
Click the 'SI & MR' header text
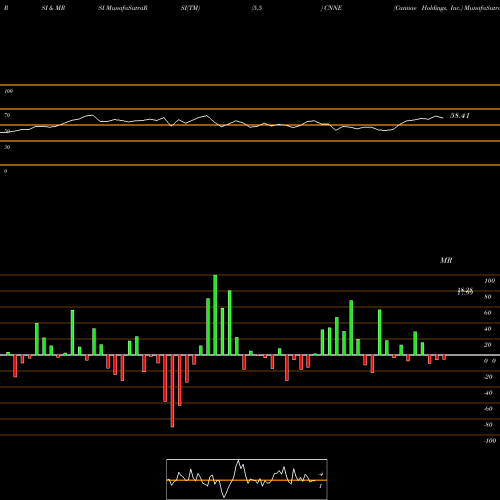tap(53, 8)
